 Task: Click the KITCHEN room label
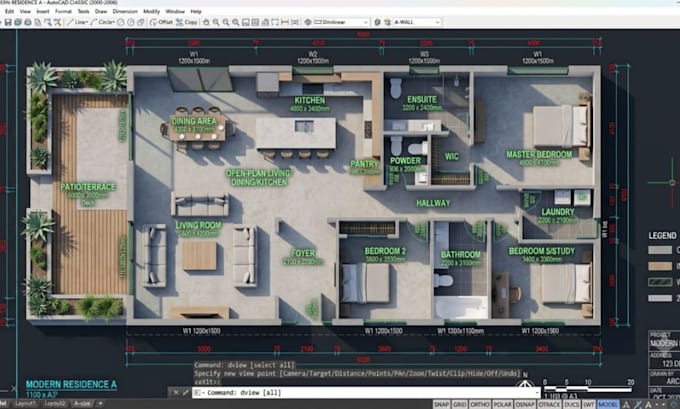(310, 100)
